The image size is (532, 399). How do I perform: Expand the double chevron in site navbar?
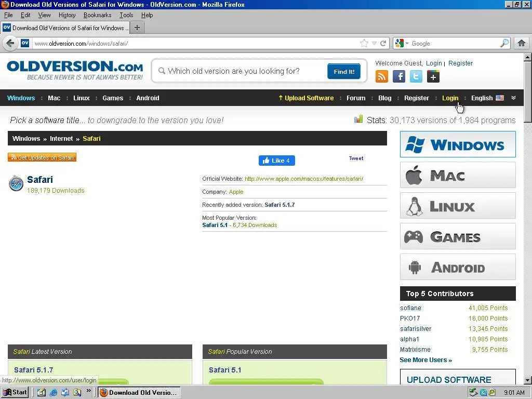(x=513, y=98)
